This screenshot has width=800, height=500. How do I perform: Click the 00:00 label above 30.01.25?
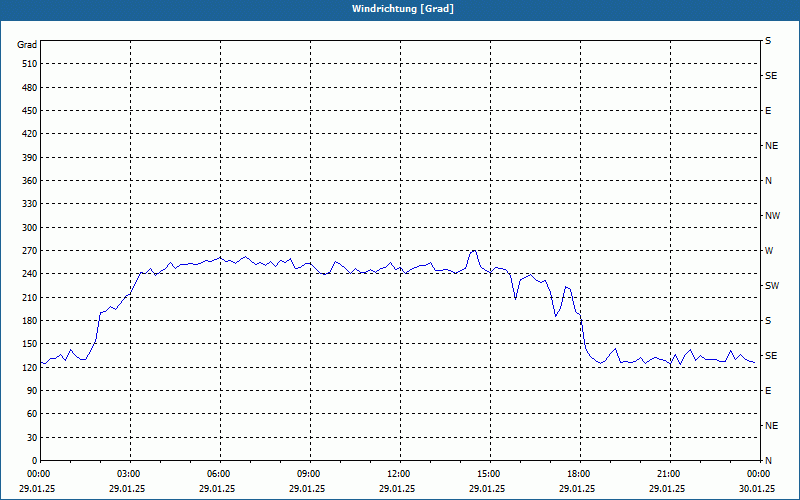pos(760,474)
